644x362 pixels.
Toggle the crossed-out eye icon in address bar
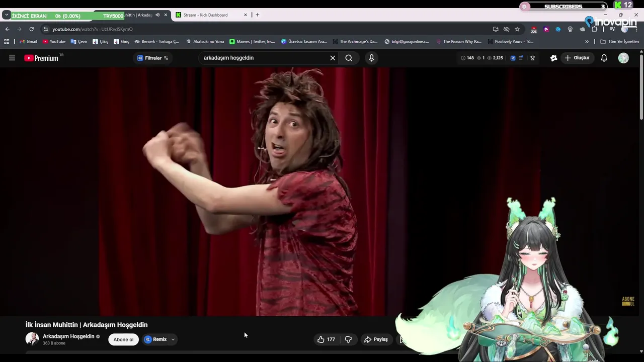click(506, 29)
